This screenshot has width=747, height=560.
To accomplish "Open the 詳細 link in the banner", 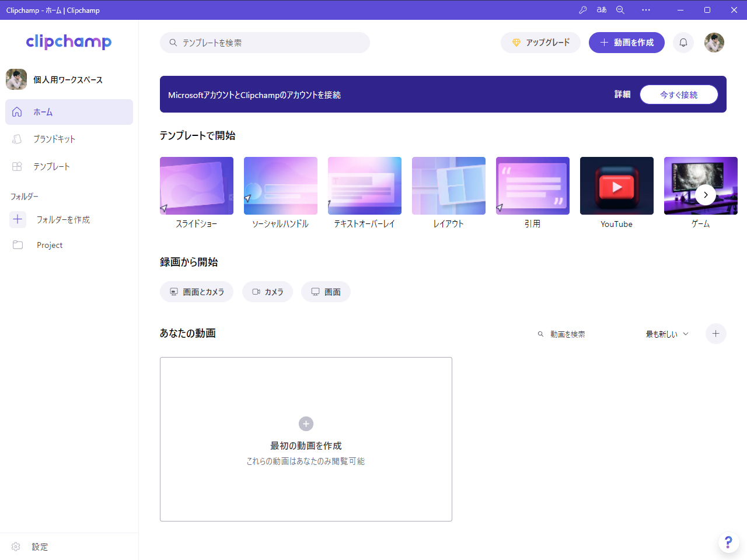I will [622, 94].
